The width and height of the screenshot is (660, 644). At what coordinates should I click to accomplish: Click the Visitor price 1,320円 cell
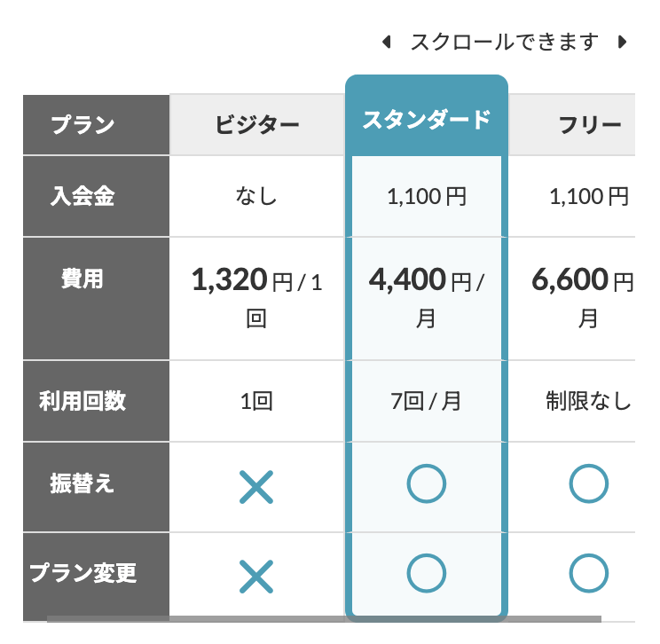[x=256, y=298]
